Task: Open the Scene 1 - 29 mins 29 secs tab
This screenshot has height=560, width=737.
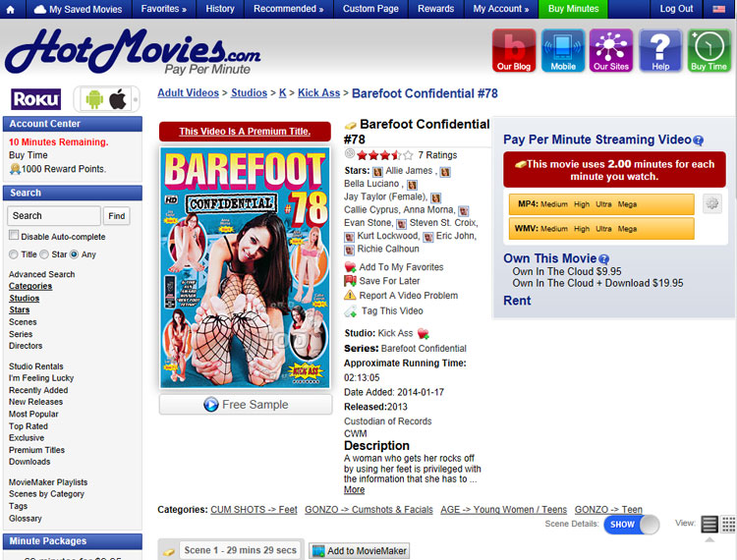Action: coord(240,550)
